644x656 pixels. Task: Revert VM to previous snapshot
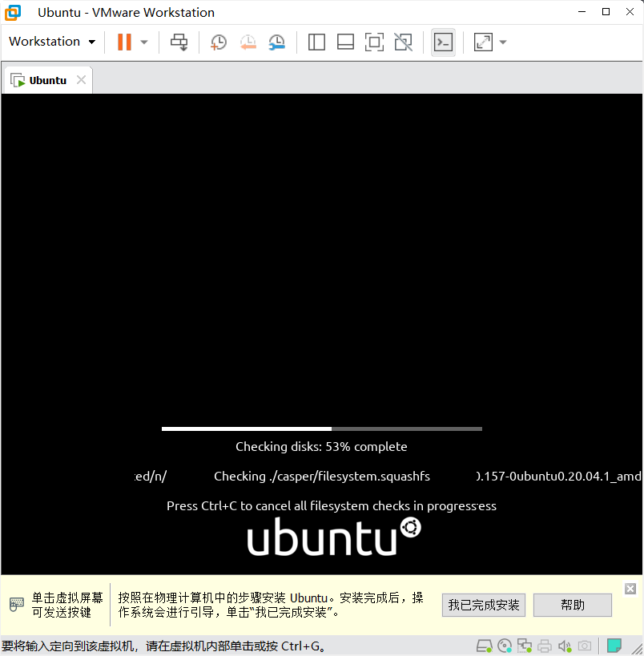(248, 42)
